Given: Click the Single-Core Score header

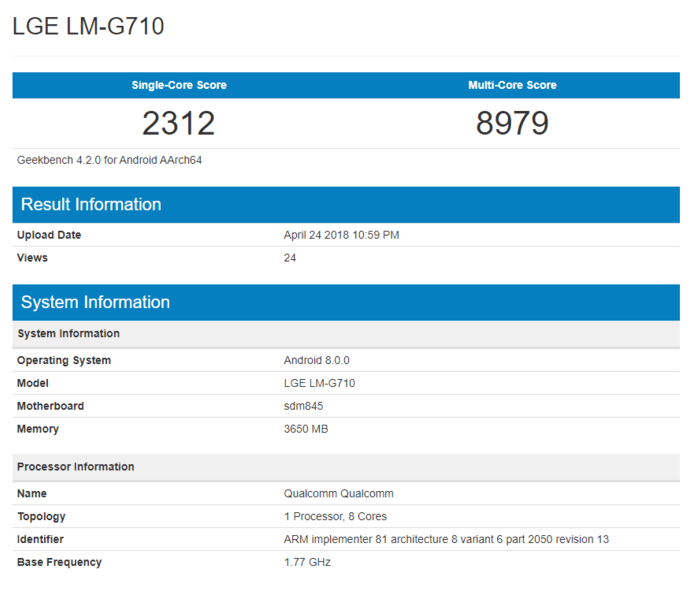Looking at the screenshot, I should [179, 85].
